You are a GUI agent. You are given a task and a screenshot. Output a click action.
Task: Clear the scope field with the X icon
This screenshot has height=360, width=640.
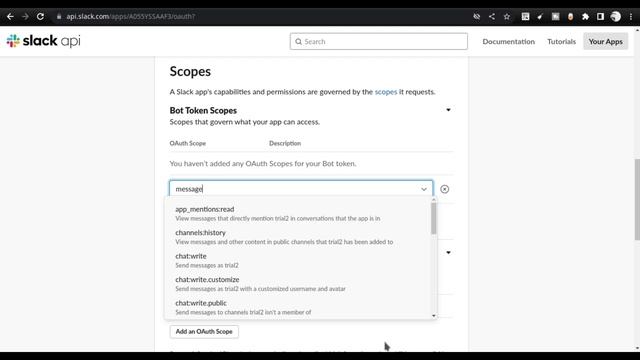point(444,189)
